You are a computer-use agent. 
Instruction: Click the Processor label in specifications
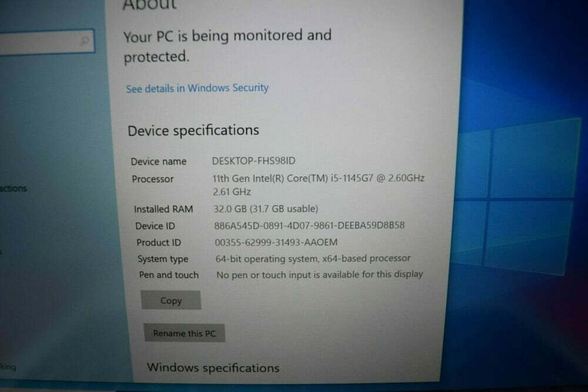(x=153, y=179)
